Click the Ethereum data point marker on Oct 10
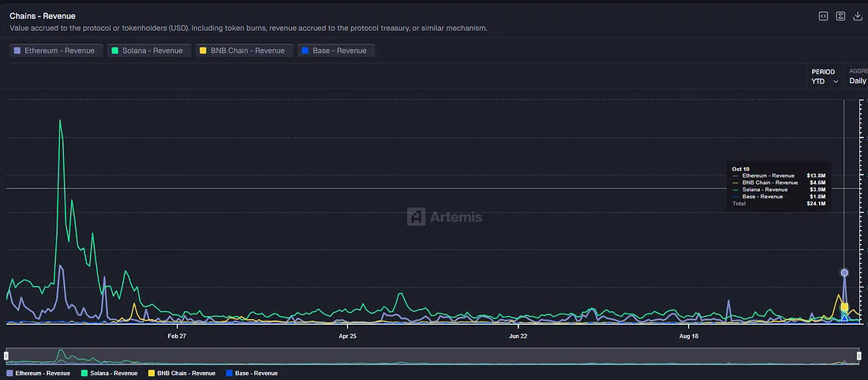 pos(844,273)
